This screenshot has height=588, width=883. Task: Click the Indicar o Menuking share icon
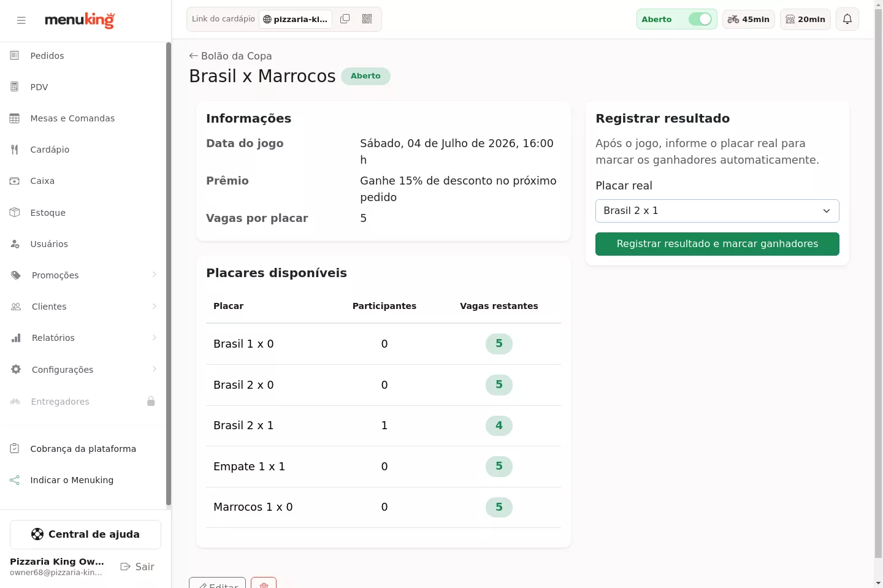15,480
